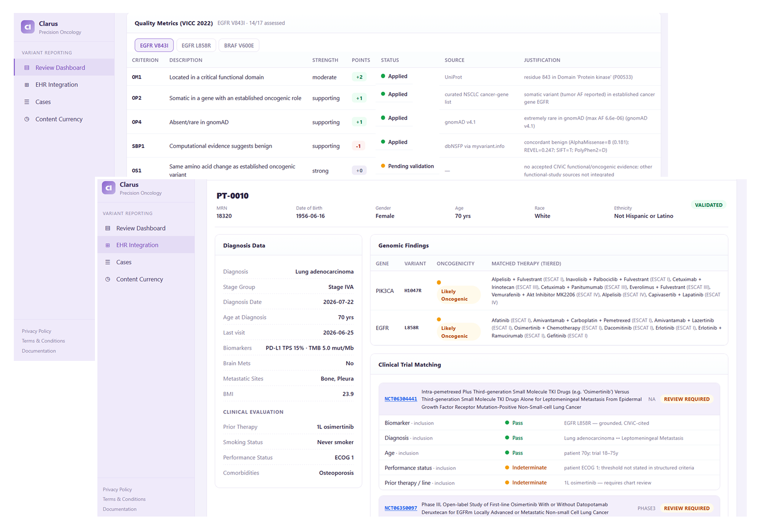Click the ECOG 1 performance status value

(x=344, y=457)
